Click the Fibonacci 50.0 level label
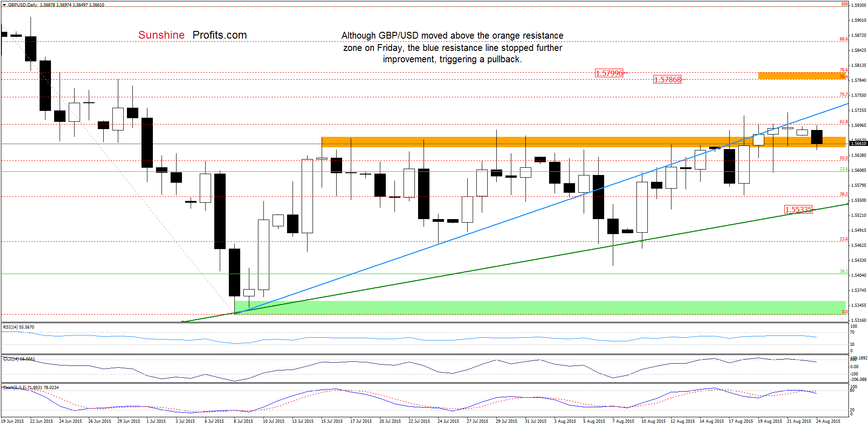Screen dimensions: 868x425 [x=843, y=158]
